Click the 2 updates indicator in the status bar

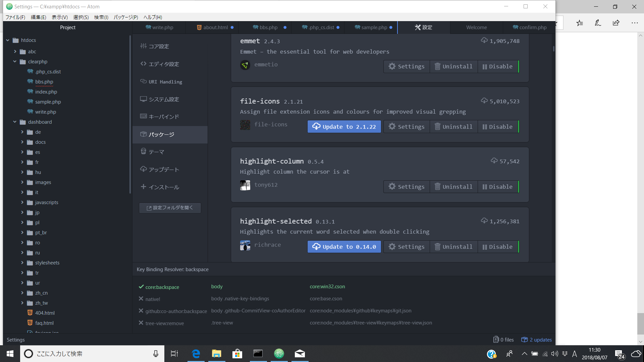(536, 340)
